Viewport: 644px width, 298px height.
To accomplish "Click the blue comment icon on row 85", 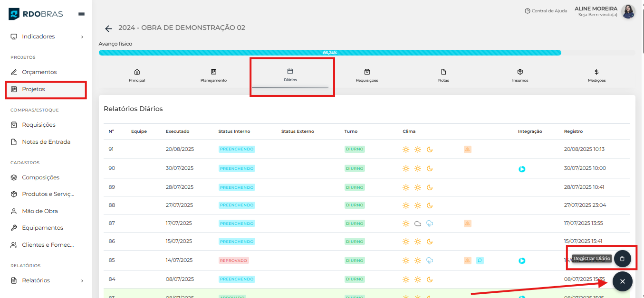I will (480, 261).
